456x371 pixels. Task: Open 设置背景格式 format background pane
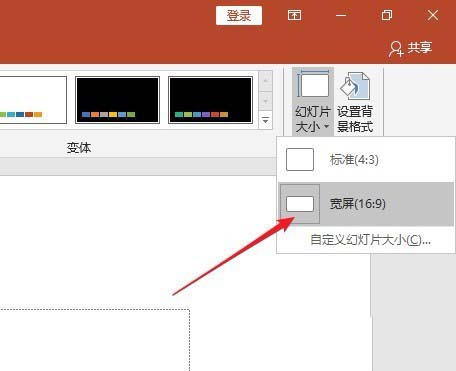click(x=355, y=101)
